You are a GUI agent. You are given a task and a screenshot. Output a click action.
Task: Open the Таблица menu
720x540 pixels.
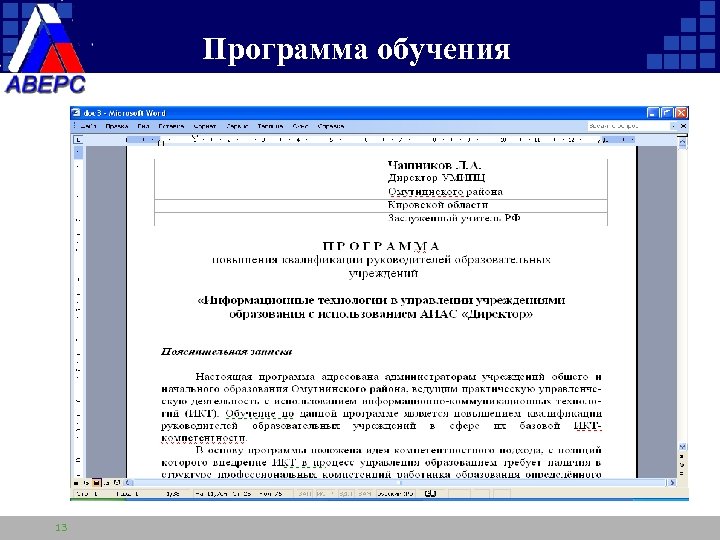tap(270, 126)
